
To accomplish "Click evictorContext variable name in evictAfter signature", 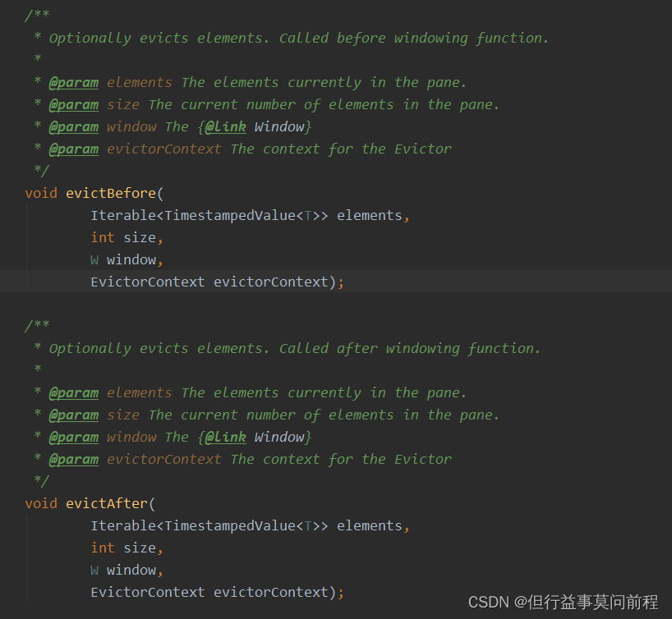I will pyautogui.click(x=271, y=593).
